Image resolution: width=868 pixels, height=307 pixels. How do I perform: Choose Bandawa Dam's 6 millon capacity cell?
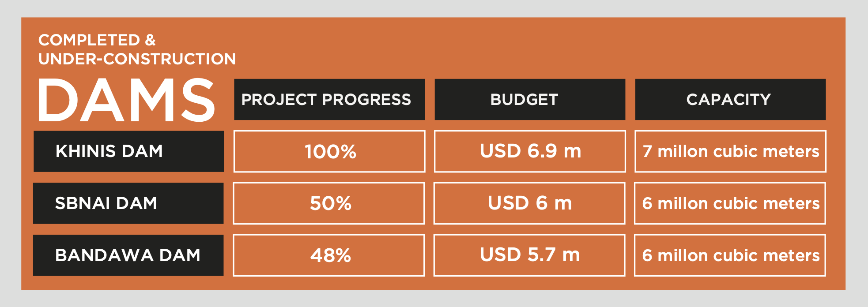(x=730, y=255)
